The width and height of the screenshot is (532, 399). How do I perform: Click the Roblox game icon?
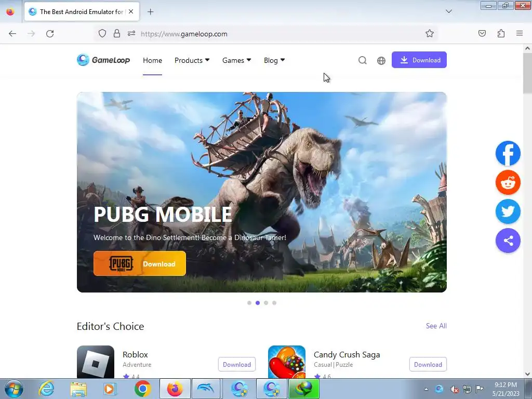pyautogui.click(x=96, y=362)
